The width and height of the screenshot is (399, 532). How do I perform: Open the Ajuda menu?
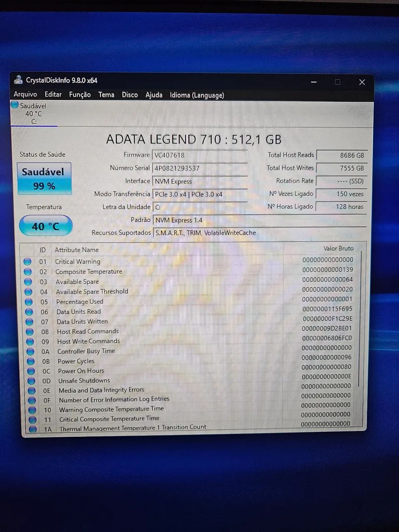[154, 95]
